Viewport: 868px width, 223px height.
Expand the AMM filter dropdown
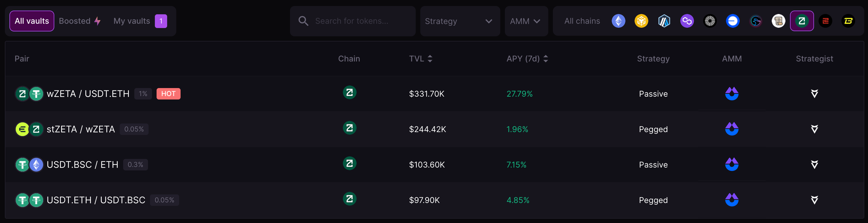click(526, 21)
